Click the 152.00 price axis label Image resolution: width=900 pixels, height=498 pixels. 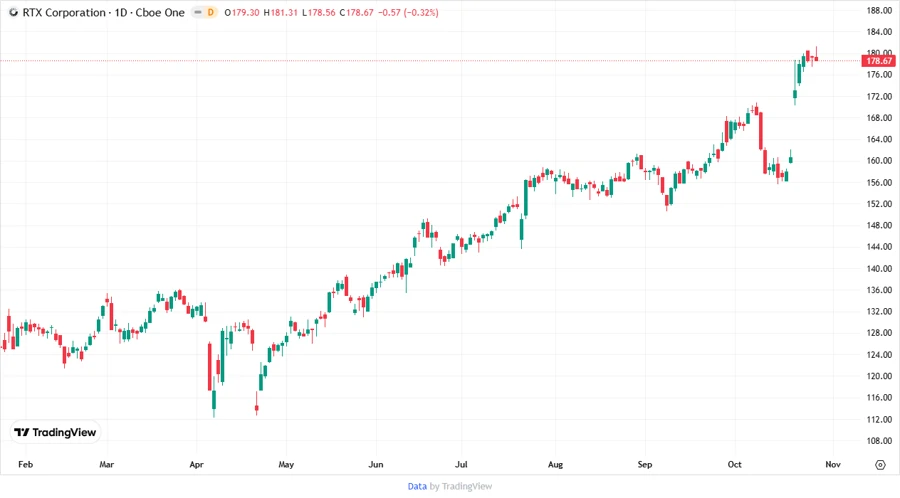(879, 204)
